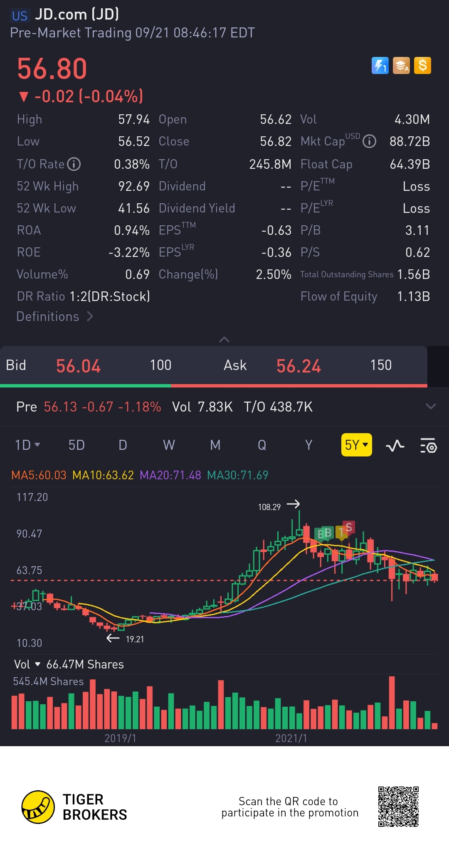Image resolution: width=449 pixels, height=868 pixels.
Task: Tap the 2021/1 date axis label
Action: 291,738
